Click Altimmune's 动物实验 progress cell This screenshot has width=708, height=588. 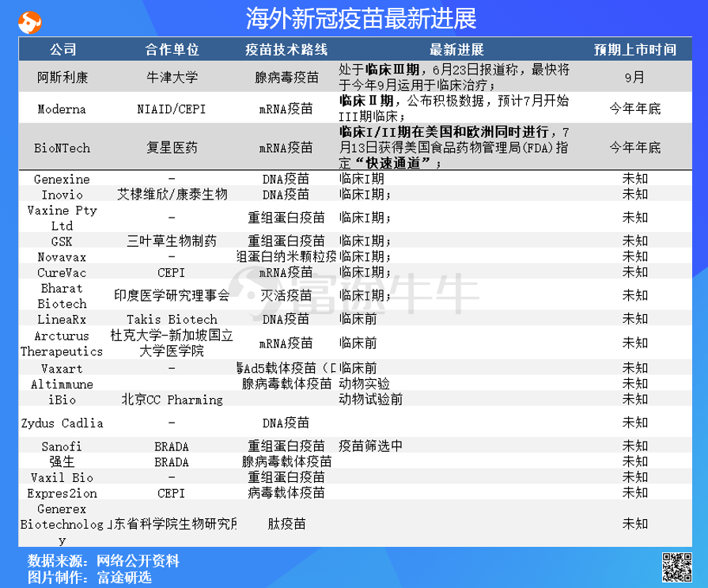pyautogui.click(x=364, y=384)
